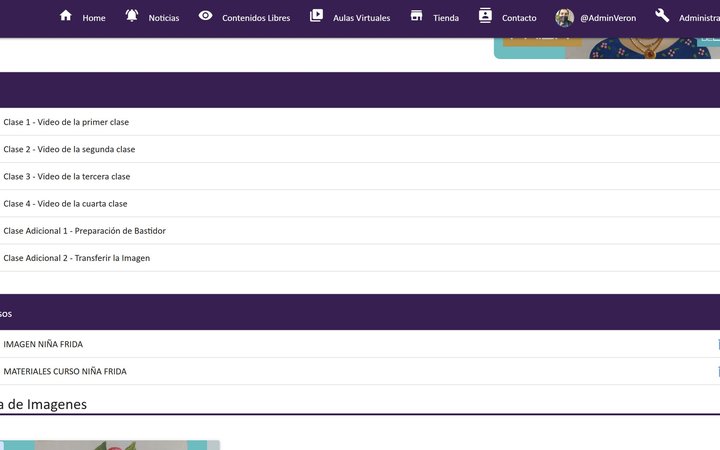Select Clase 2 - Video de la segunda clase
The image size is (720, 450).
click(69, 149)
